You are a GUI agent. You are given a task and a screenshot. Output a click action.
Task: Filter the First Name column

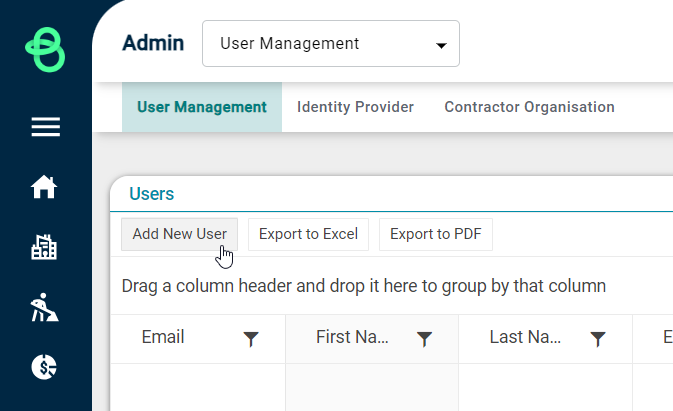(x=424, y=338)
